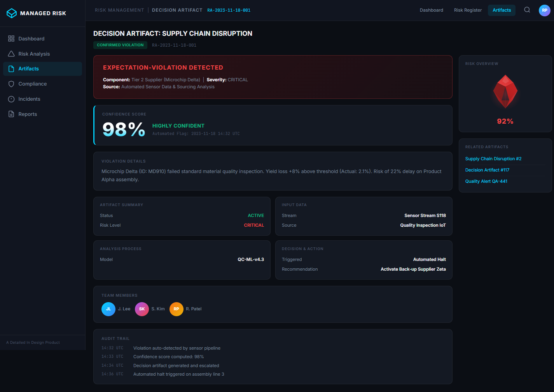
Task: Select S. Kim's SK avatar
Action: coord(142,309)
